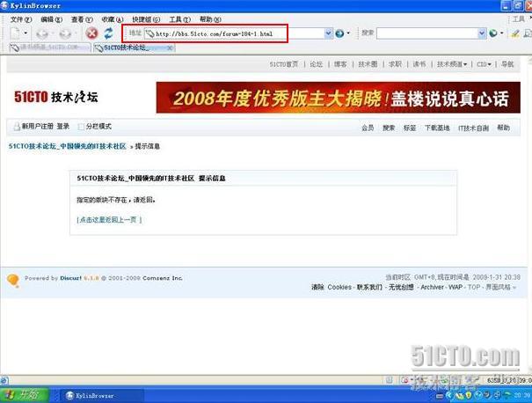Viewport: 532px width, 403px height.
Task: Click the 51CTO首页 top navigation link
Action: coord(284,64)
